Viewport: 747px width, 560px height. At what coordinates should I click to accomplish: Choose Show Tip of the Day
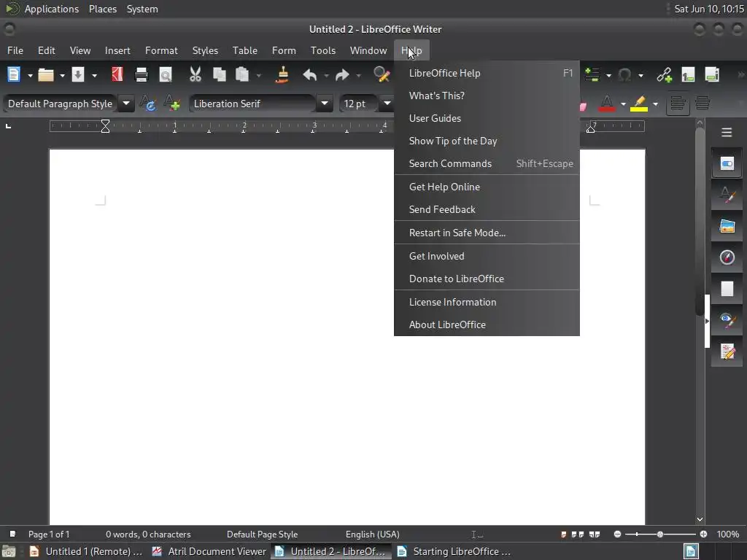click(487, 141)
